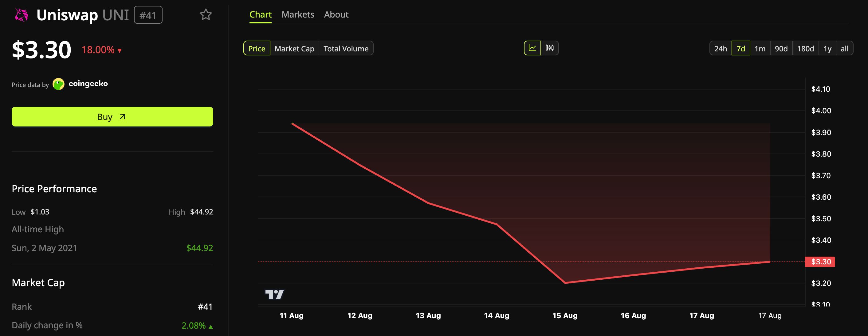Screen dimensions: 868x336
Task: Click the $3.40 price axis label
Action: (821, 240)
